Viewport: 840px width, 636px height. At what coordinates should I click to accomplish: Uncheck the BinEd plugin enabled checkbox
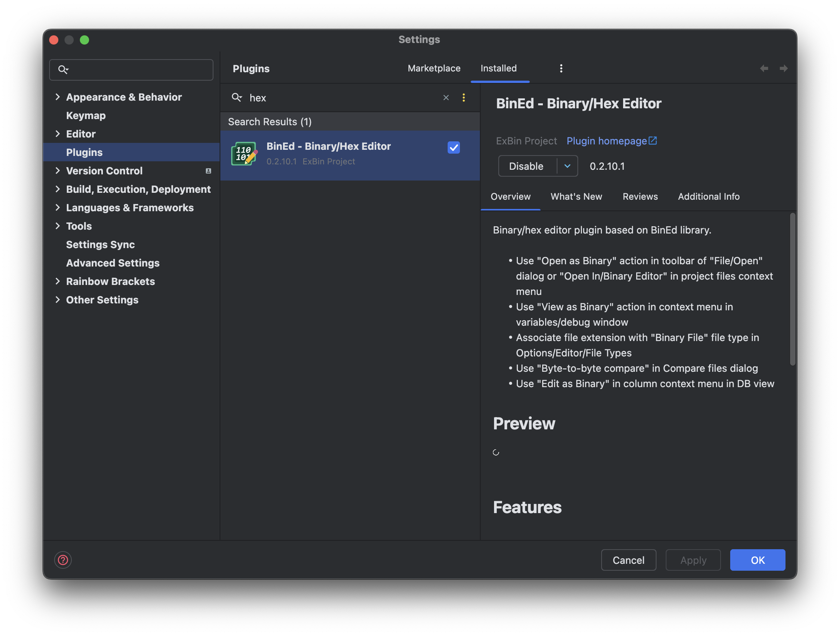point(453,147)
